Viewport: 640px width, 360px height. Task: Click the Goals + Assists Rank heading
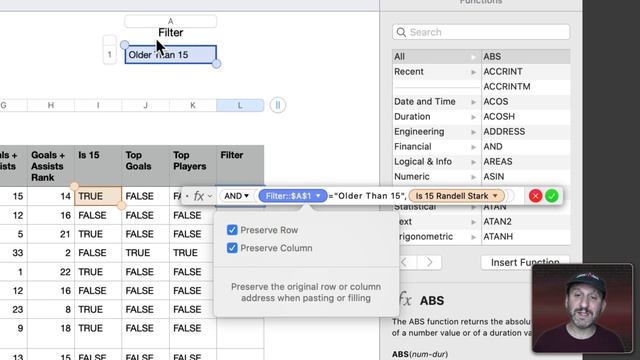pyautogui.click(x=51, y=166)
